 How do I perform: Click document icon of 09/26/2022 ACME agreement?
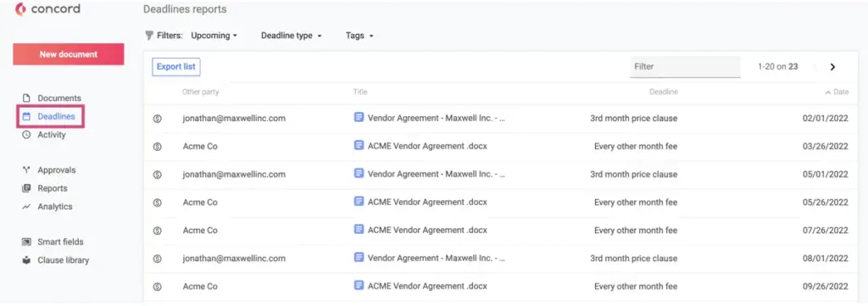pos(359,286)
